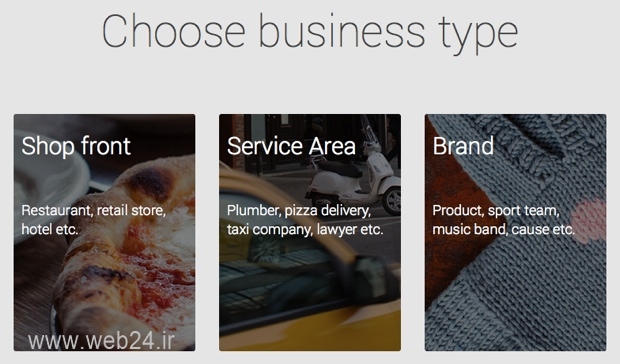
Task: Click "Plumber, pizza delivery, taxi company" description
Action: click(305, 220)
